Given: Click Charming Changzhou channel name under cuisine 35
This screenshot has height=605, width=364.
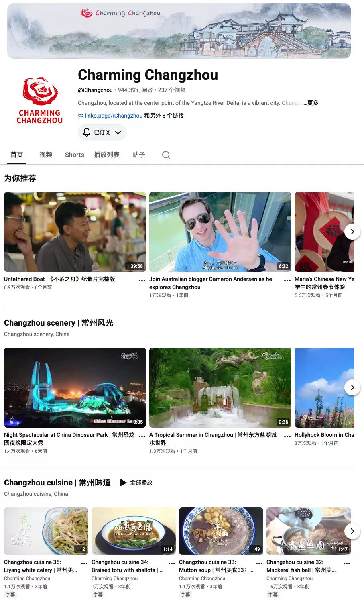Looking at the screenshot, I should click(27, 579).
